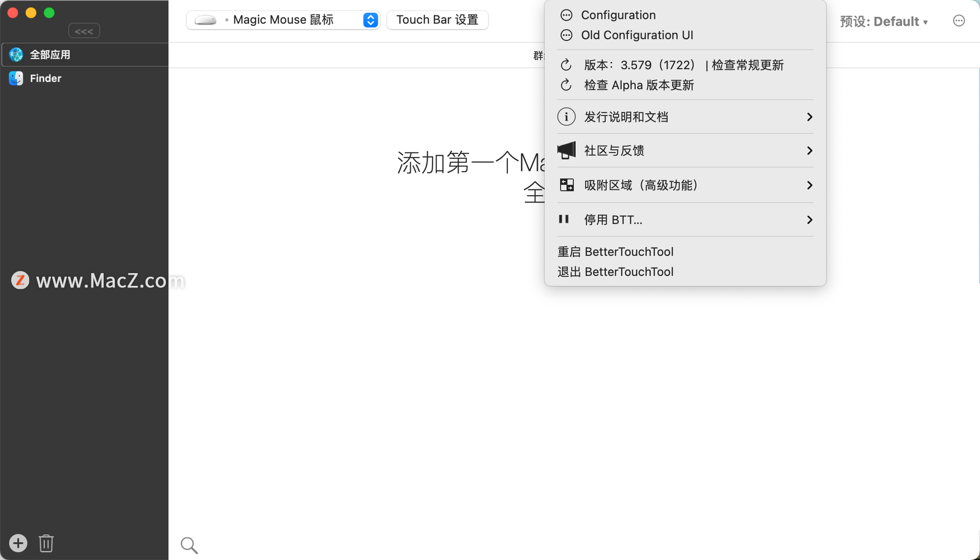980x560 pixels.
Task: Open 停用 BTT... submenu
Action: (x=685, y=220)
